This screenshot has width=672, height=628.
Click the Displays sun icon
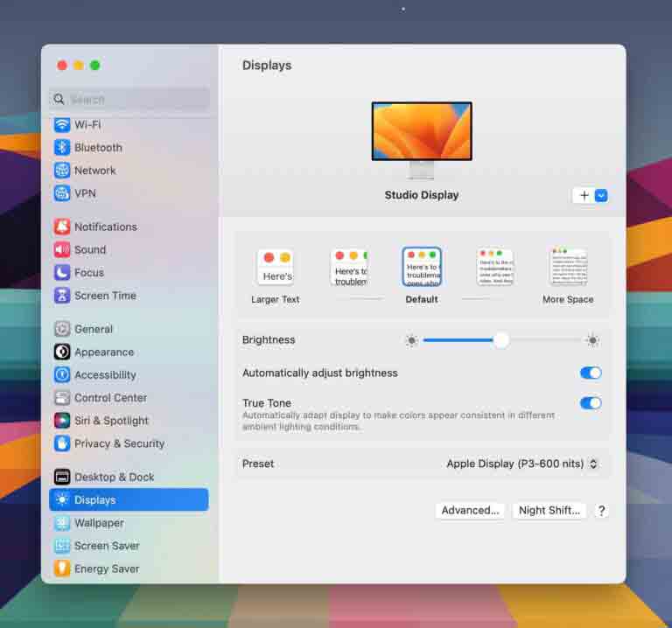[62, 499]
